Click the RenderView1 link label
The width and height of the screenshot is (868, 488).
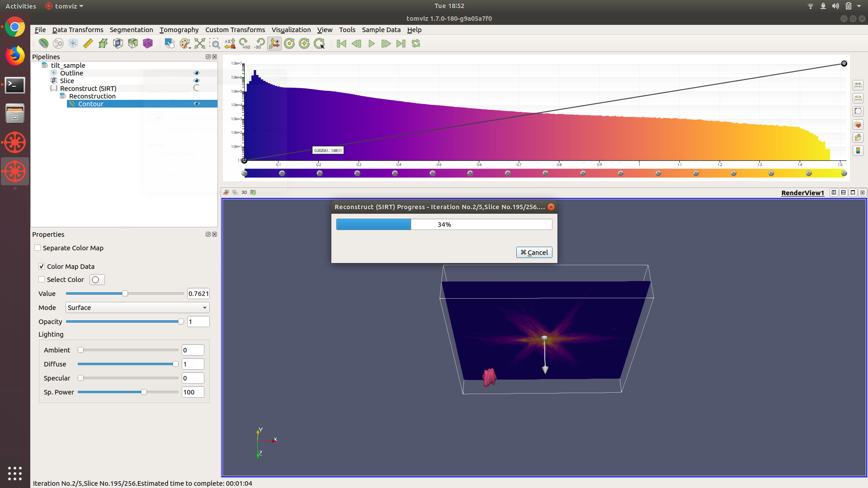tap(802, 192)
